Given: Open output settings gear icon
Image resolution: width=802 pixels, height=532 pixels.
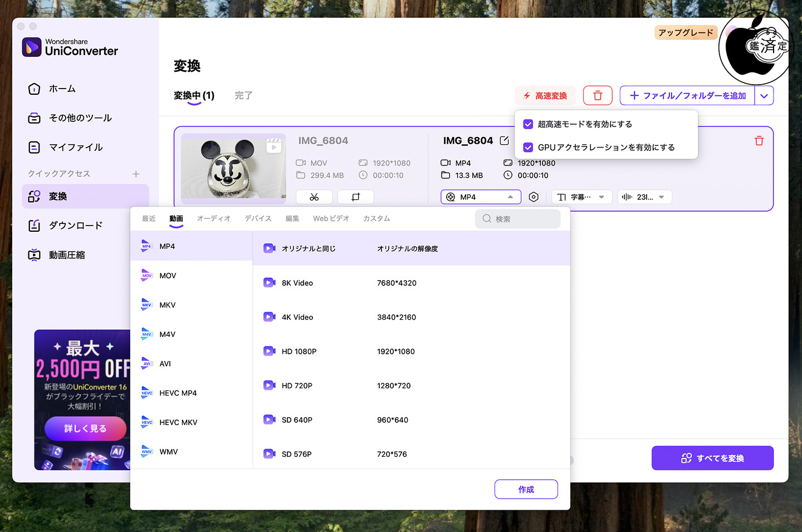Looking at the screenshot, I should coord(534,197).
